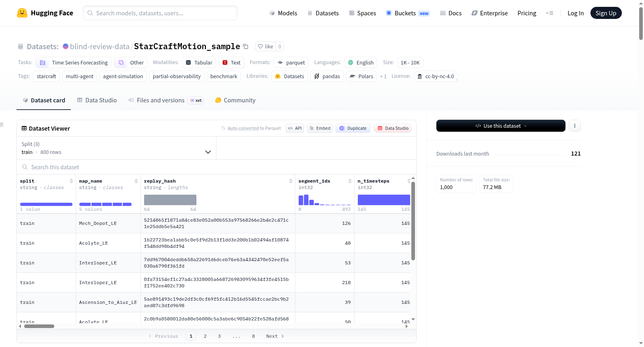The image size is (644, 347).
Task: Click the table vertical scrollbar thumb
Action: point(413,221)
